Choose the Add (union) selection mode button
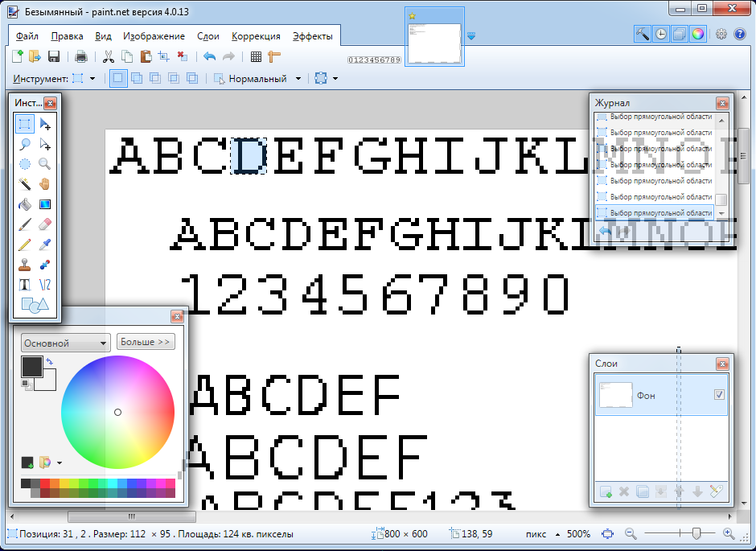Viewport: 756px width, 551px height. [x=137, y=78]
